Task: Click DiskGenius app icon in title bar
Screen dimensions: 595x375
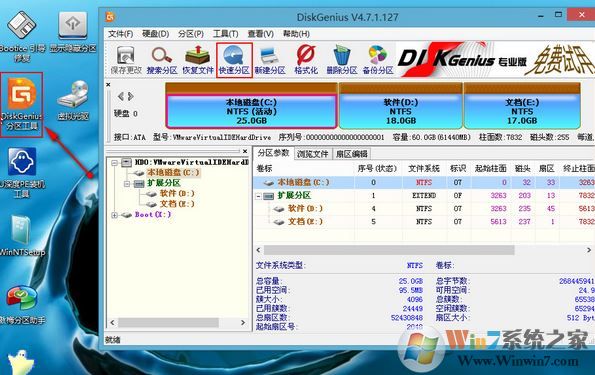Action: [110, 17]
